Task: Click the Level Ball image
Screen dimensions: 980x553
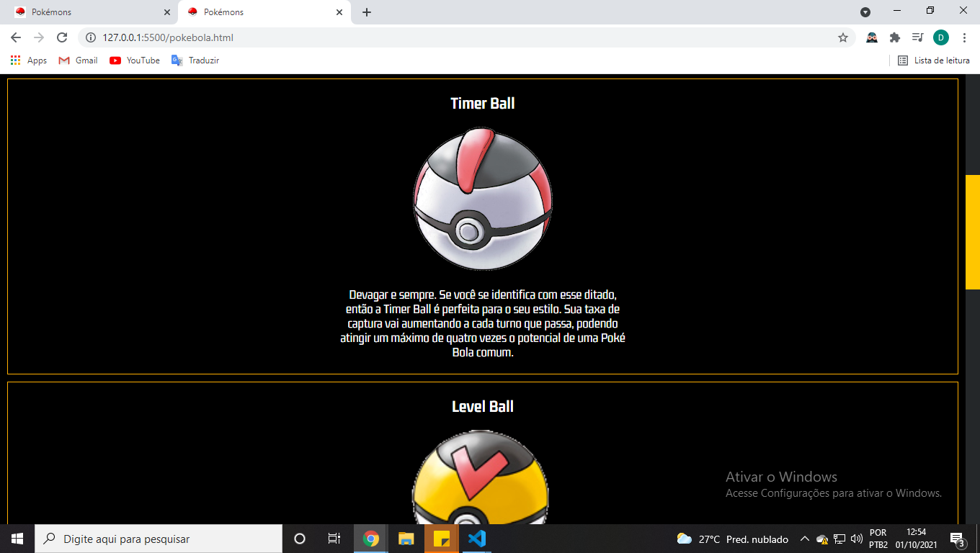Action: click(x=481, y=477)
